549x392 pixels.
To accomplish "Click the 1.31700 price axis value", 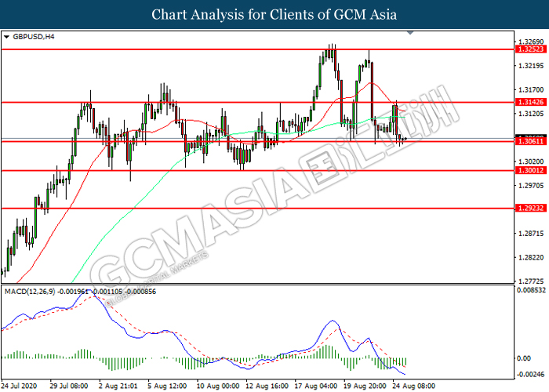I will [531, 90].
